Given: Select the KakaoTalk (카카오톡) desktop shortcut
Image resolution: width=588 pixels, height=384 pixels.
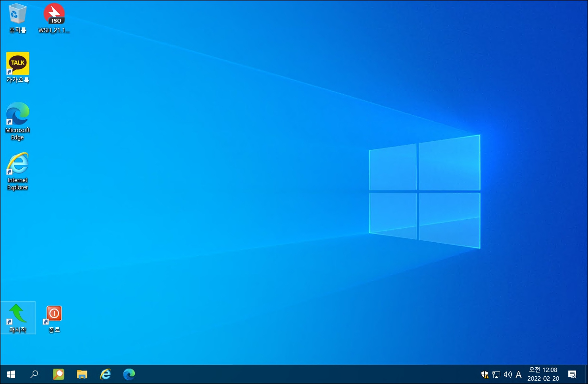Looking at the screenshot, I should coord(18,68).
